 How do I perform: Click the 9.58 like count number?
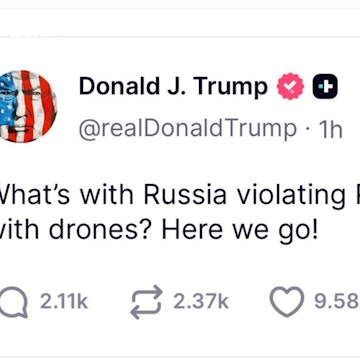tap(337, 302)
